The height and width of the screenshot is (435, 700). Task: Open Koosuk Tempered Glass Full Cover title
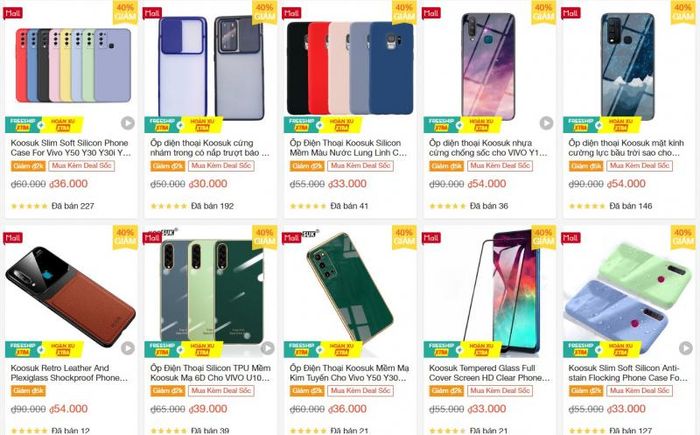pyautogui.click(x=490, y=373)
